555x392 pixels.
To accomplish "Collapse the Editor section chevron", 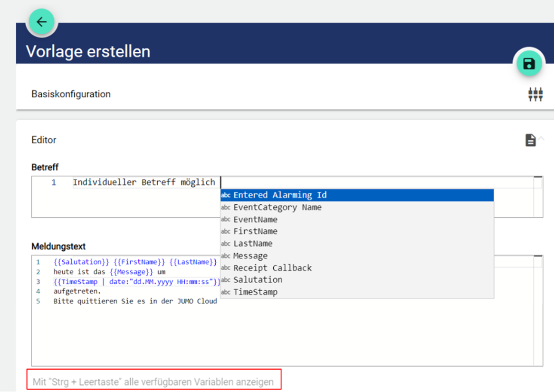I will [541, 138].
